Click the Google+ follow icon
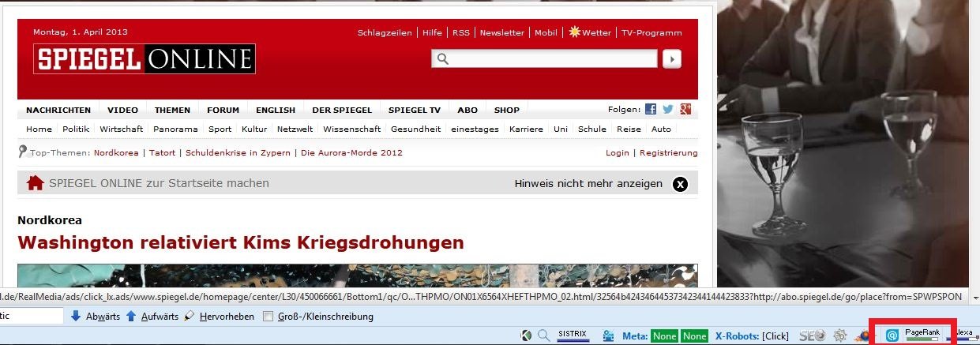This screenshot has height=345, width=980. click(685, 110)
